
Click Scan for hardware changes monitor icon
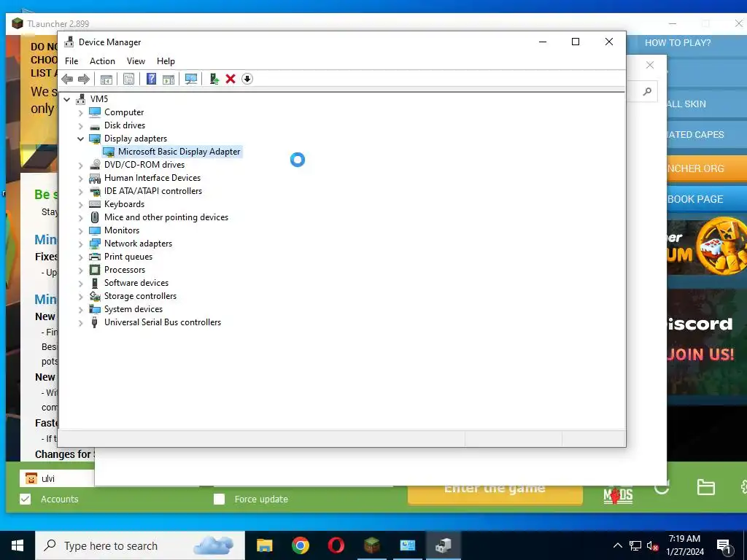[x=191, y=79]
